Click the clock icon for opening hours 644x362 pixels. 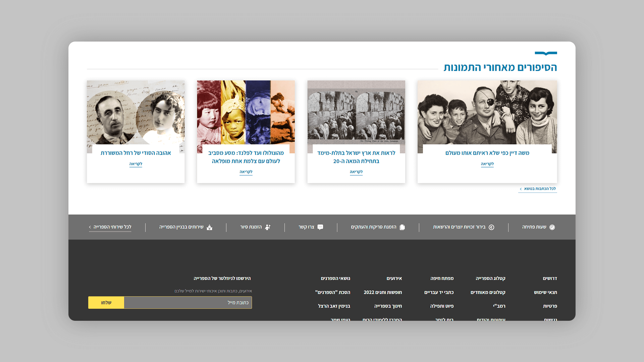(x=552, y=227)
